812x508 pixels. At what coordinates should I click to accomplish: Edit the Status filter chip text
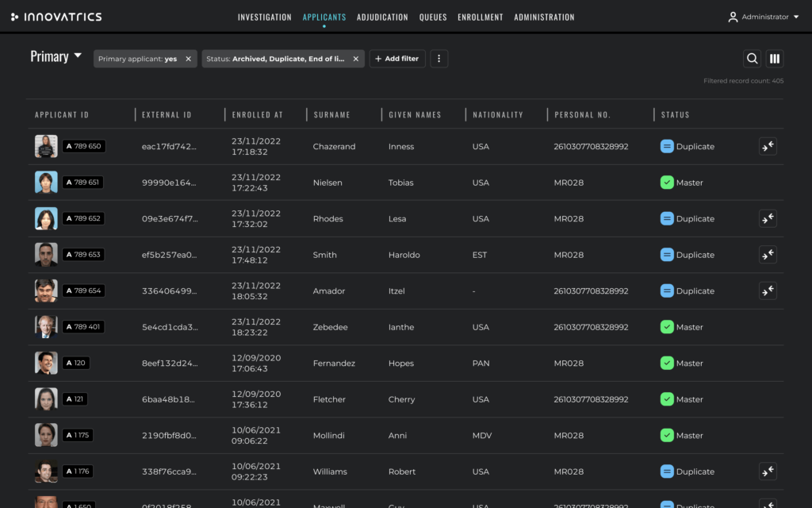pos(275,59)
